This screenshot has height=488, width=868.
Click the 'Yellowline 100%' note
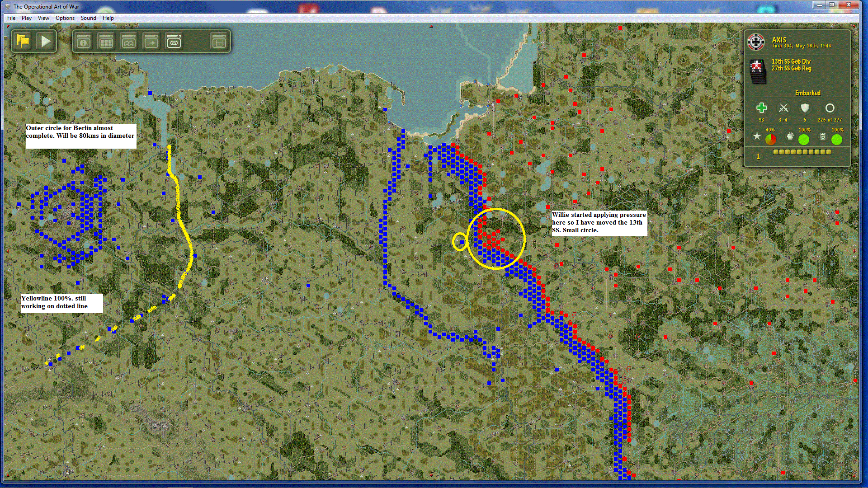[62, 304]
